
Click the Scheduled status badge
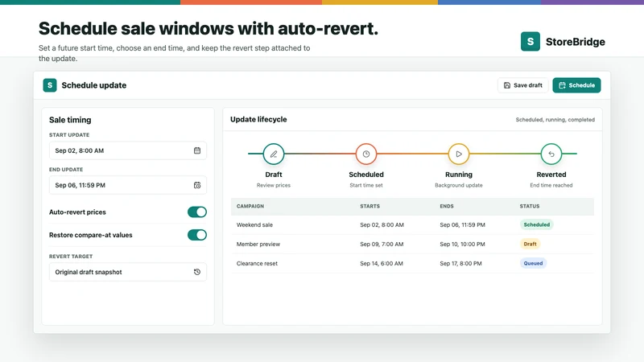[x=536, y=224]
